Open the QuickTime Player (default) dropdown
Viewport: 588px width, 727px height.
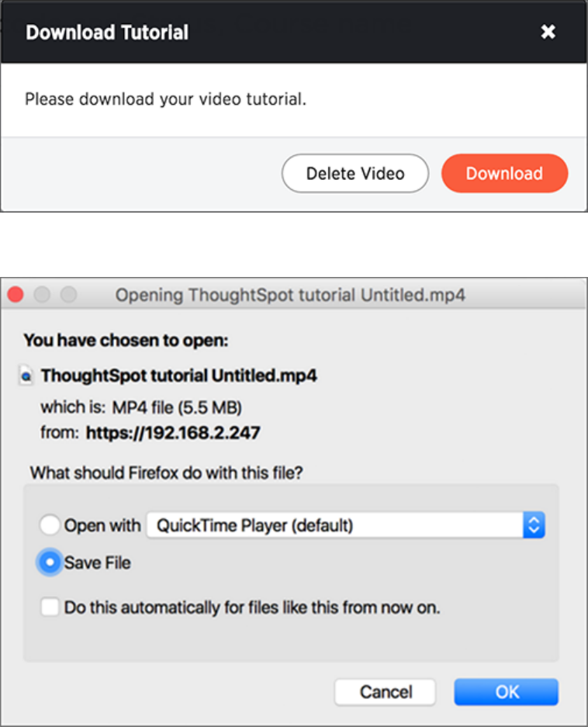[x=335, y=525]
